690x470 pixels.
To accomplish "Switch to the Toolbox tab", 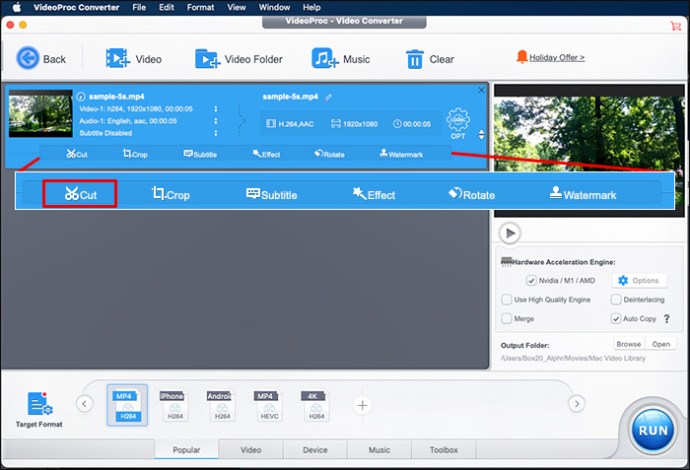I will pyautogui.click(x=443, y=450).
